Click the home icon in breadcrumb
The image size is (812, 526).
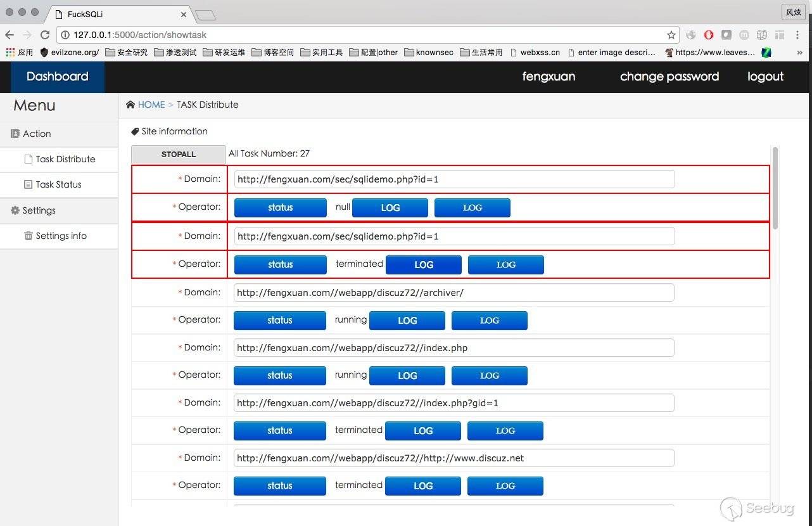(x=130, y=105)
